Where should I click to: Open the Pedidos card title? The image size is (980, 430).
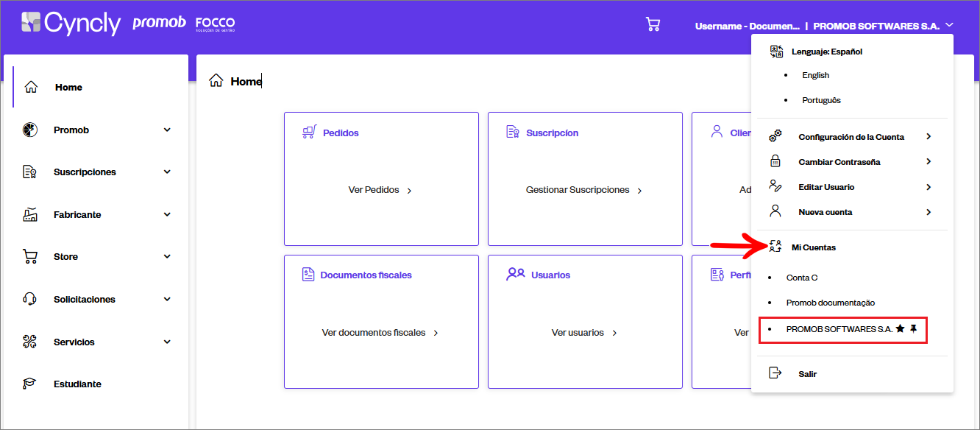coord(341,133)
